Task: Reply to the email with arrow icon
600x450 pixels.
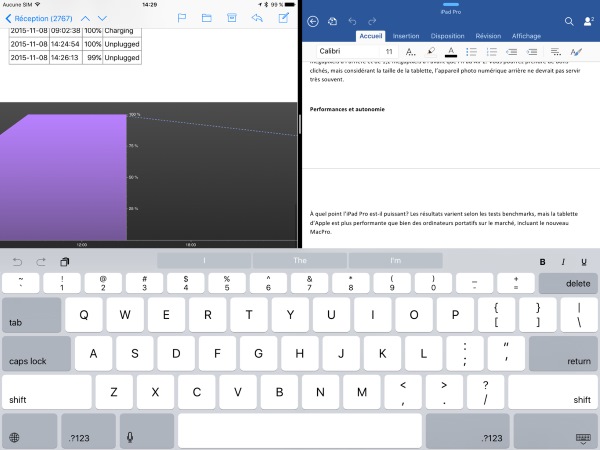Action: click(x=257, y=18)
